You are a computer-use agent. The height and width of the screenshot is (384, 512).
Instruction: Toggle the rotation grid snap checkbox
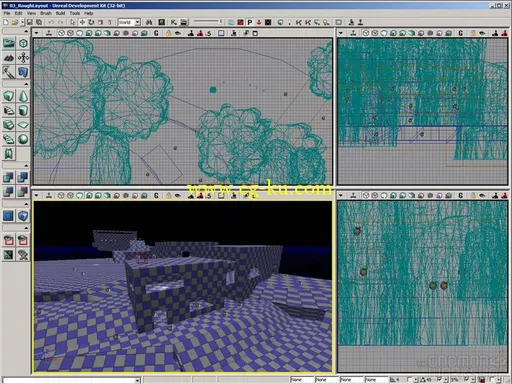[x=439, y=380]
